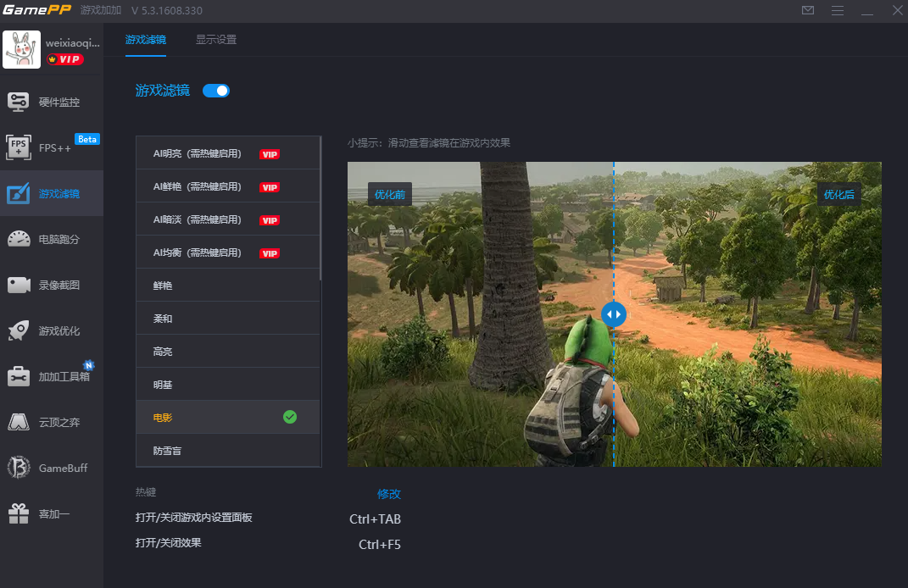Click the 优化后 label on preview

(x=839, y=195)
